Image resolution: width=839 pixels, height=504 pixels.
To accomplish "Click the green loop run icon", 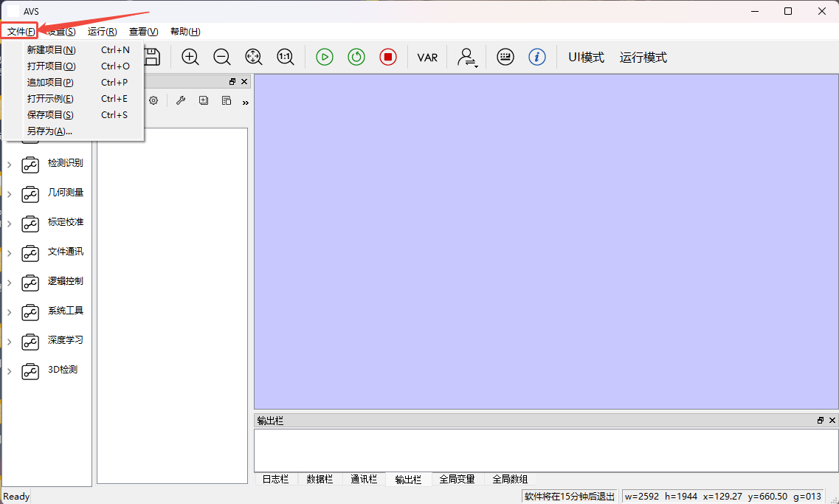I will pyautogui.click(x=356, y=57).
